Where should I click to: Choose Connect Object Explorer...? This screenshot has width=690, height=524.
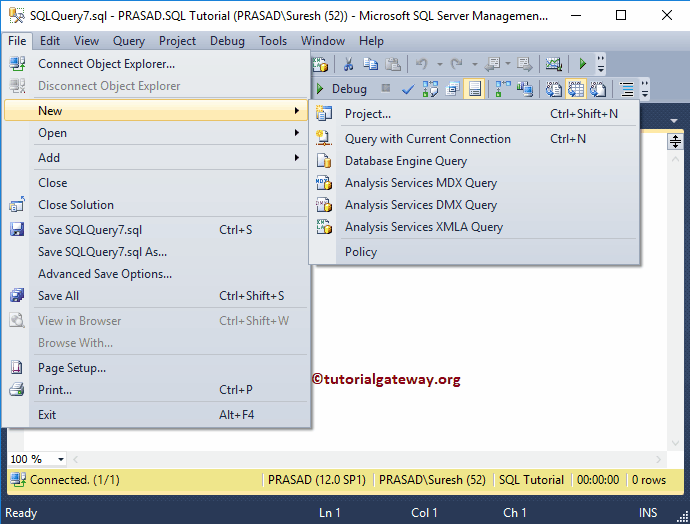click(156, 64)
